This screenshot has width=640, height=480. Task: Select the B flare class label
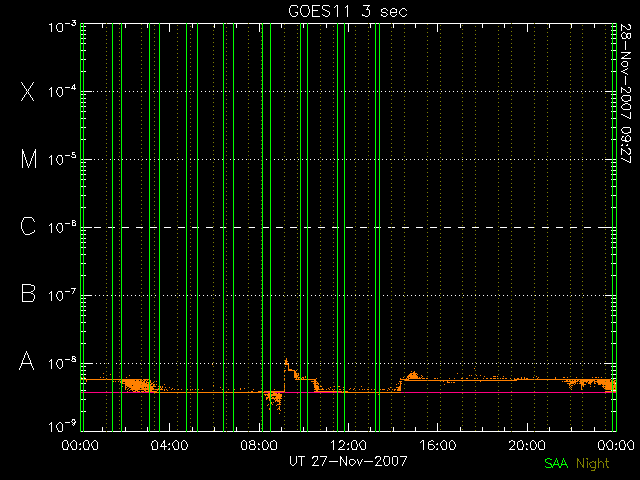point(28,293)
